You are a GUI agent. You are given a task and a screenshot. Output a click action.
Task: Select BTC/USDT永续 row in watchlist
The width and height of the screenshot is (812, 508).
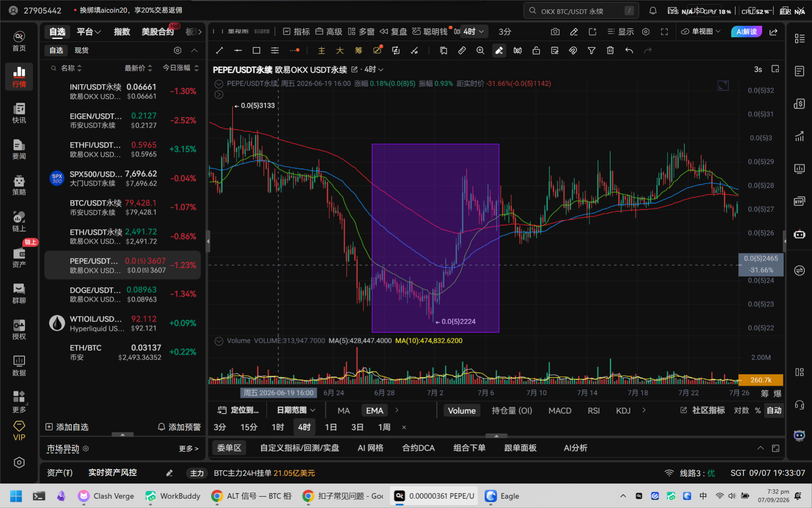coord(123,207)
